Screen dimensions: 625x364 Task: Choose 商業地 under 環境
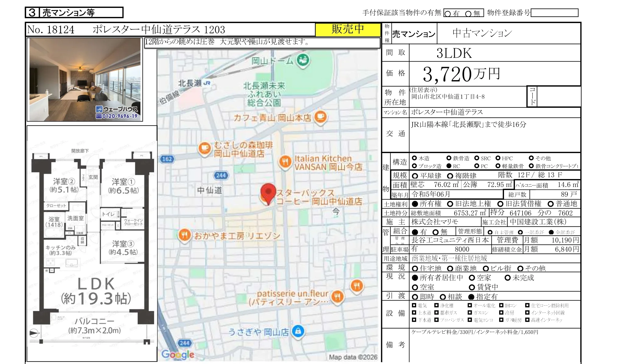point(450,269)
